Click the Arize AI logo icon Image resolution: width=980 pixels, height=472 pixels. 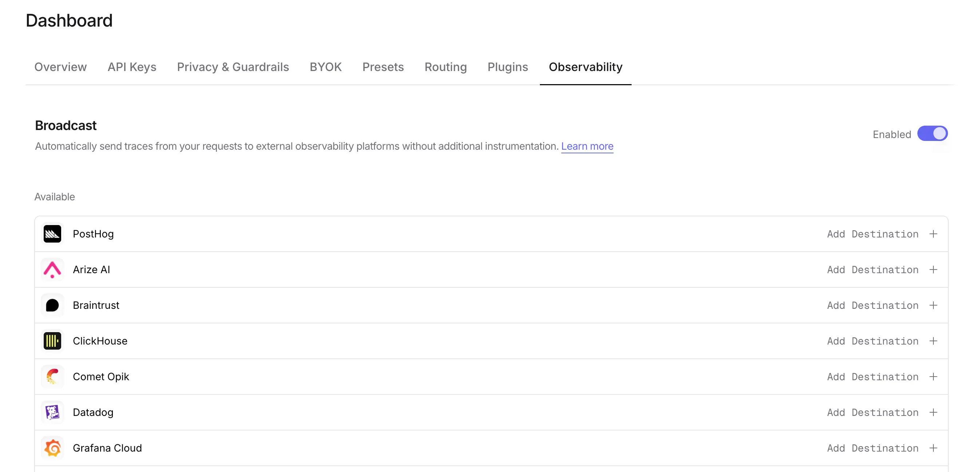pyautogui.click(x=52, y=270)
